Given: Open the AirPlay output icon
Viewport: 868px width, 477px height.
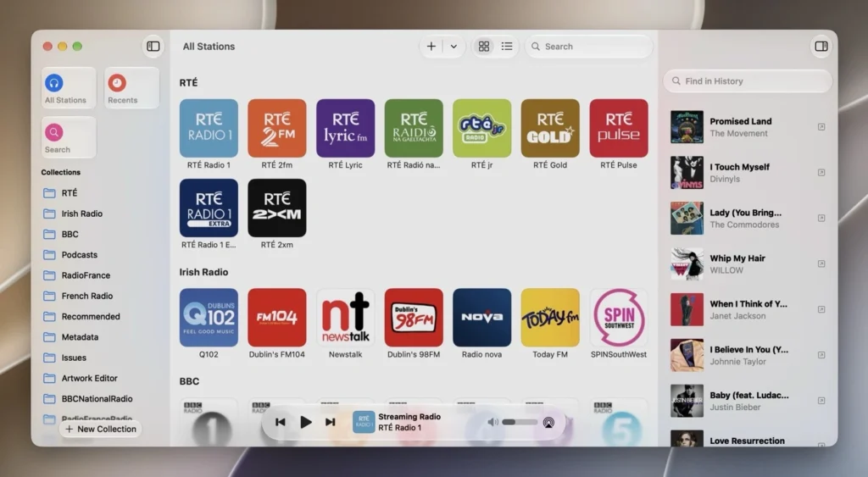Looking at the screenshot, I should point(548,423).
